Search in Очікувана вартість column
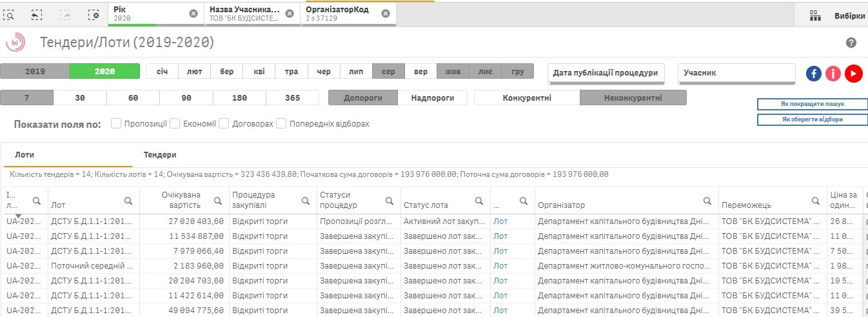Image resolution: width=868 pixels, height=317 pixels. (217, 201)
